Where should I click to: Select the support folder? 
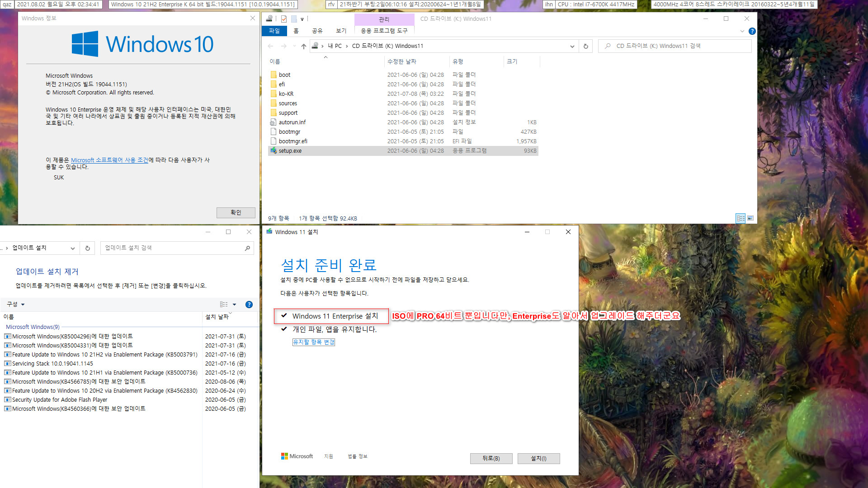point(403,113)
